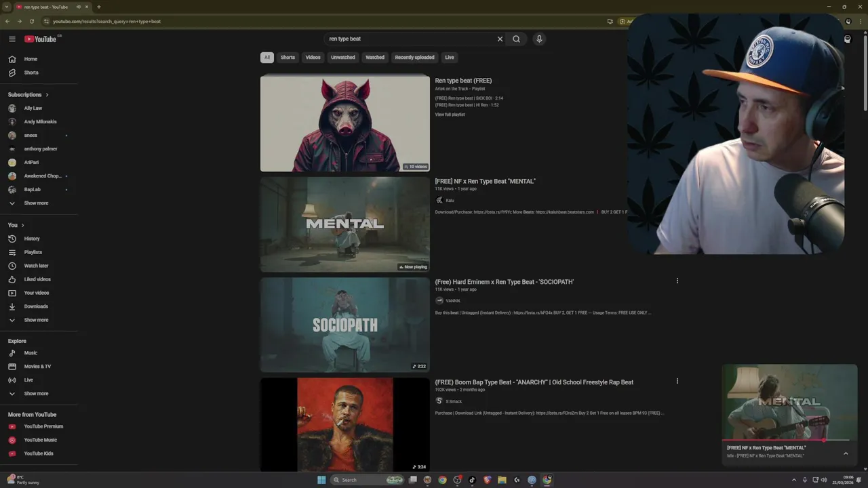
Task: Mute the tab via speaker icon
Action: coord(79,7)
